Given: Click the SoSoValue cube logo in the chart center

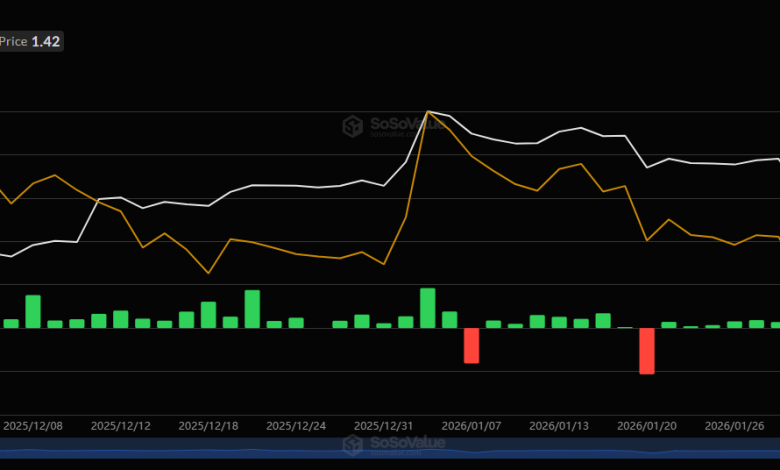Looking at the screenshot, I should tap(352, 126).
